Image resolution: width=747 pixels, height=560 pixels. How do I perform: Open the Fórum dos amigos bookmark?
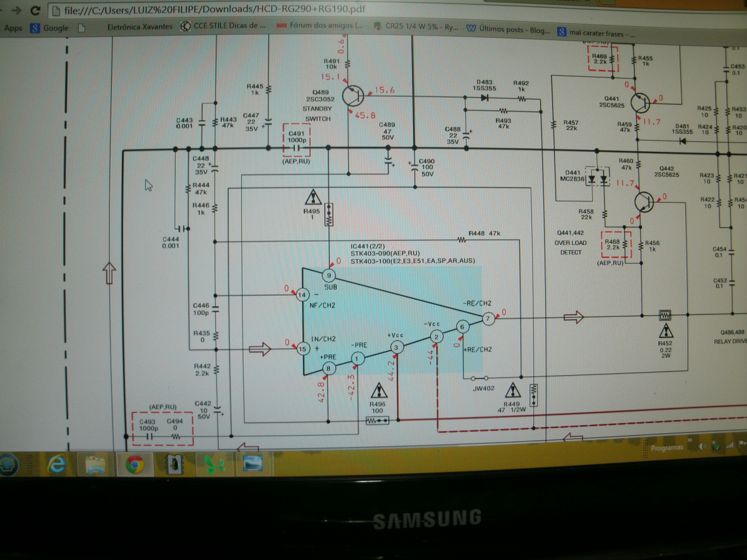pos(320,25)
